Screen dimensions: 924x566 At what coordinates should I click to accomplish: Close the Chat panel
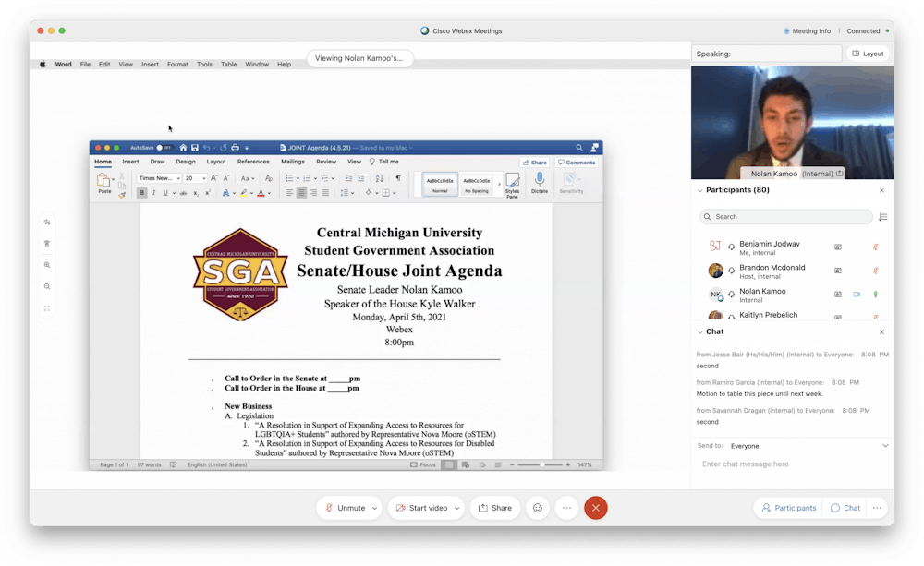tap(881, 331)
